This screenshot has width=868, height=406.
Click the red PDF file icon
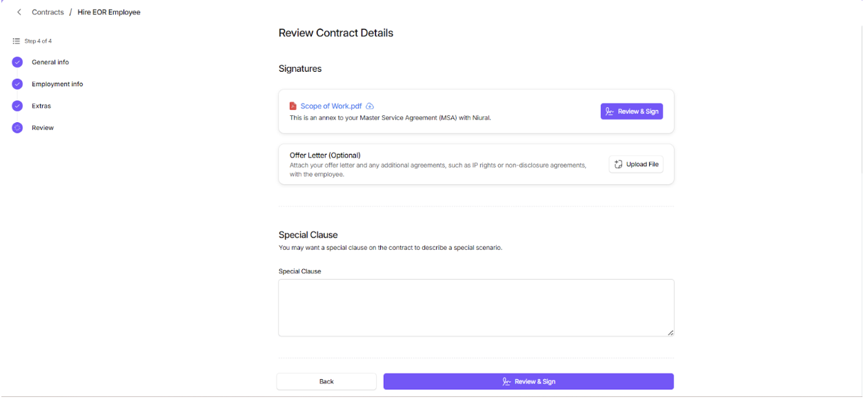pyautogui.click(x=293, y=106)
